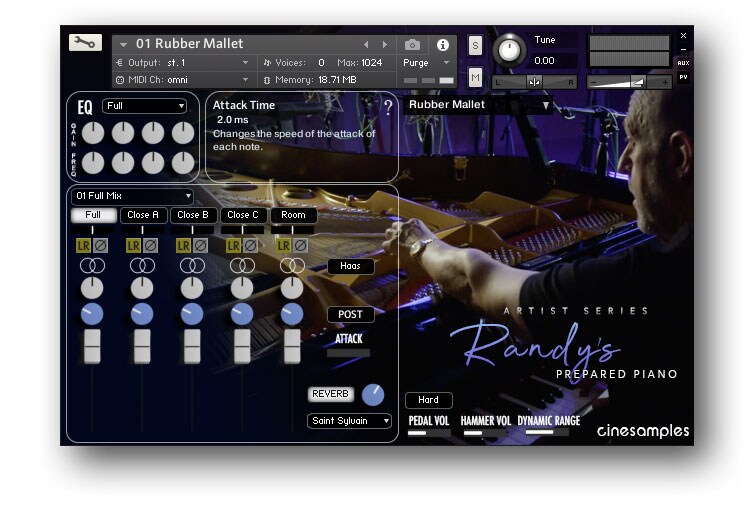
Task: Click the Close A grey pan knob
Action: pyautogui.click(x=142, y=288)
